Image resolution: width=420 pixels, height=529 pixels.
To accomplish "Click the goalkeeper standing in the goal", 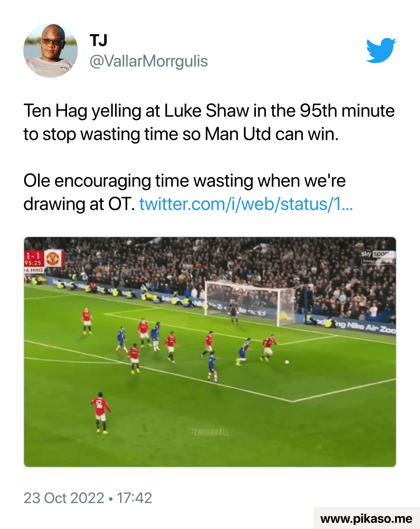I will coord(234,314).
